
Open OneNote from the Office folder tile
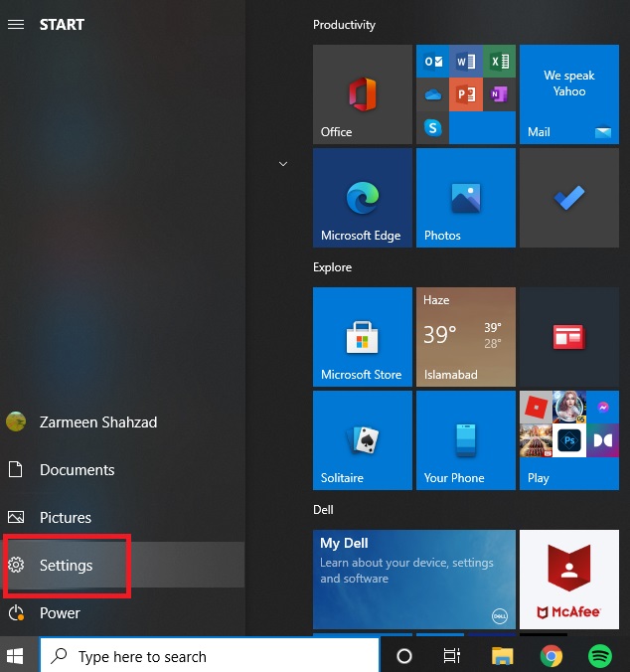coord(500,94)
